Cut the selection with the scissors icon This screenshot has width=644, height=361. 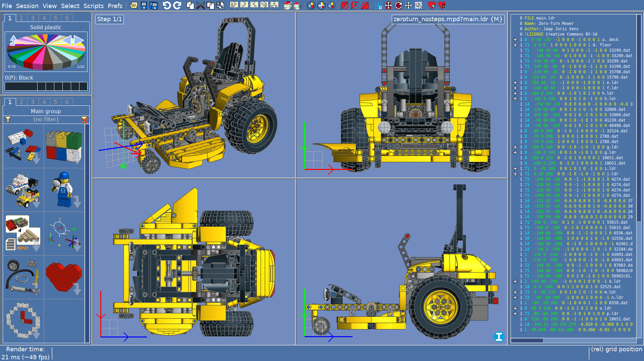(201, 5)
